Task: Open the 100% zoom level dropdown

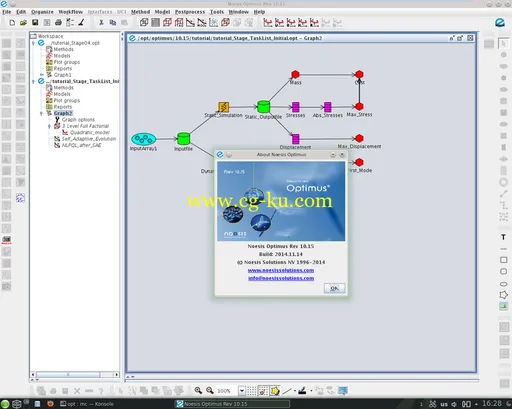Action: coord(242,391)
